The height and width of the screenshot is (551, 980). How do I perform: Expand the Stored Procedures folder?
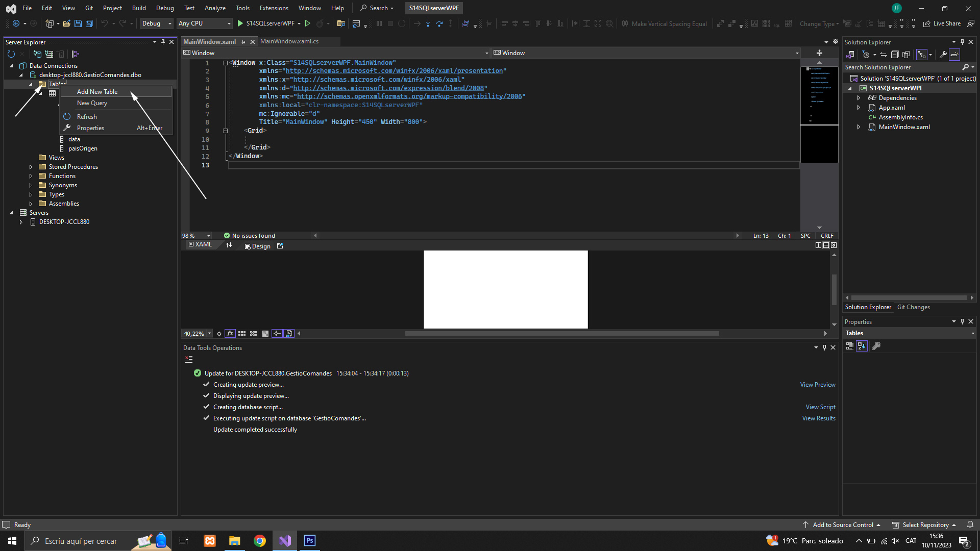[31, 167]
